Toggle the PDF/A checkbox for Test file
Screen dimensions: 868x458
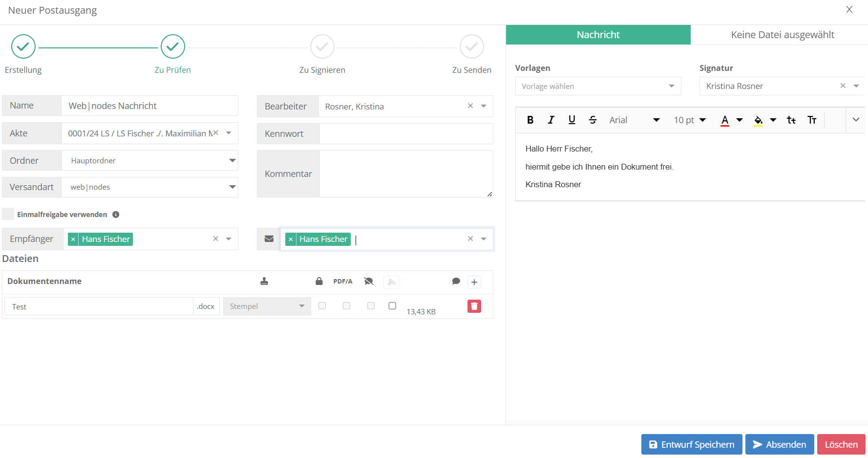pos(346,306)
